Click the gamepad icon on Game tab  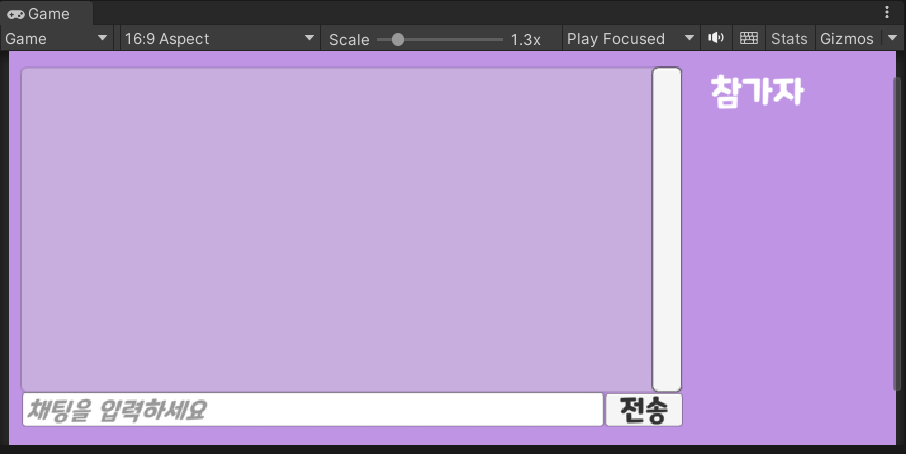pos(16,14)
